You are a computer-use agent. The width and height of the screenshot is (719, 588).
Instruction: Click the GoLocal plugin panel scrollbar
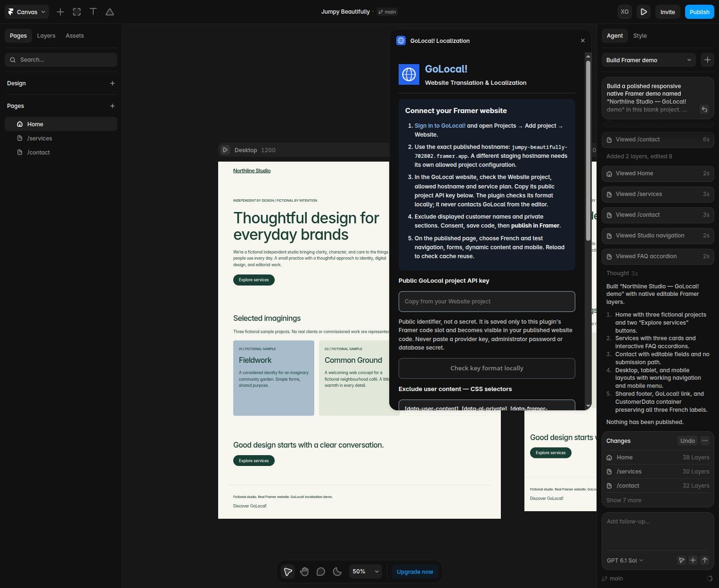tap(588, 151)
